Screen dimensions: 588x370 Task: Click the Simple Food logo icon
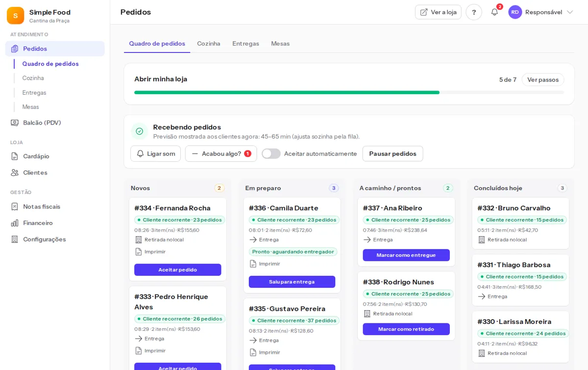(x=15, y=16)
